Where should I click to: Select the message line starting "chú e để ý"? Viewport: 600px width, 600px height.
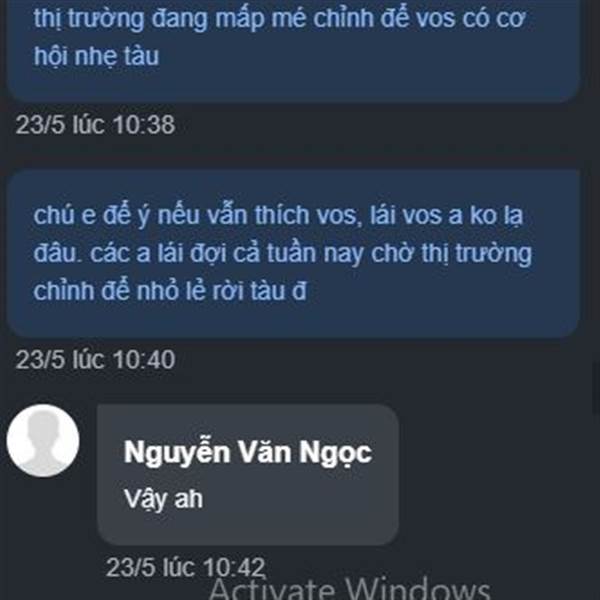tap(278, 216)
